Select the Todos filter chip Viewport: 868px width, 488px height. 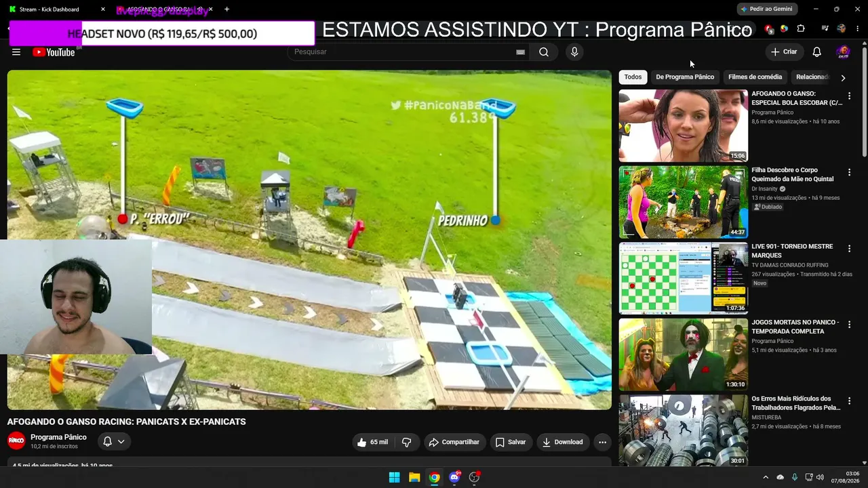coord(633,77)
